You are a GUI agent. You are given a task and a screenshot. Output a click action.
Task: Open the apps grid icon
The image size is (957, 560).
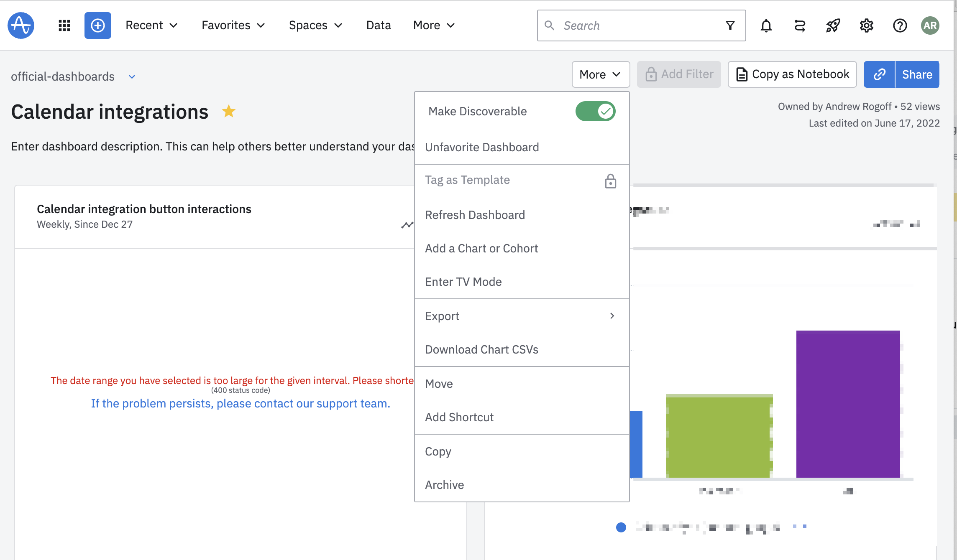(x=64, y=25)
